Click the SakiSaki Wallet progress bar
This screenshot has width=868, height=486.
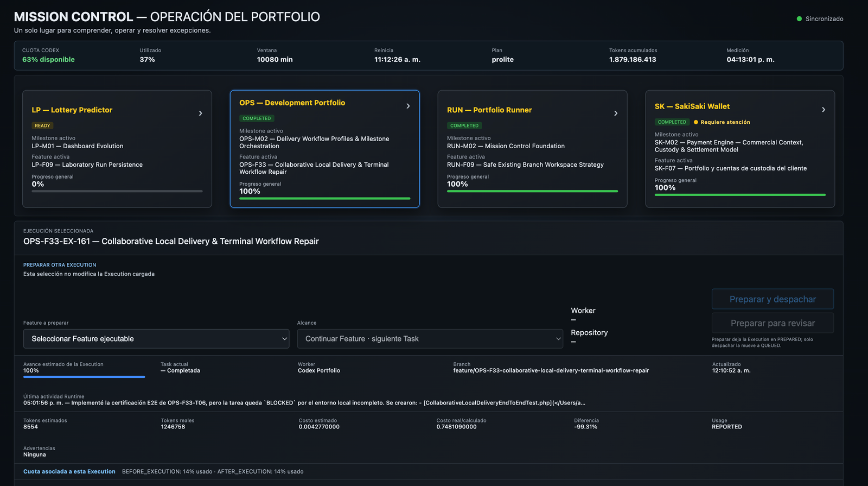point(740,195)
